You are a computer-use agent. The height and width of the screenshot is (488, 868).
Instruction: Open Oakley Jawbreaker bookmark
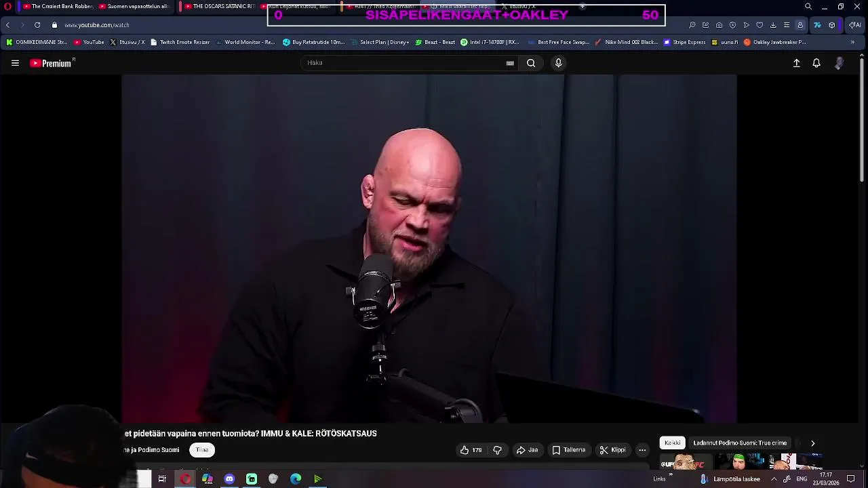click(775, 42)
